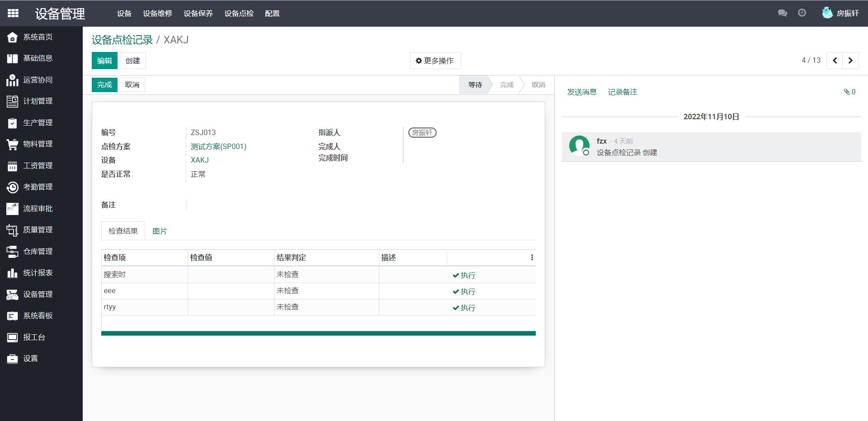Viewport: 868px width, 421px height.
Task: Mark the eee row as 执行
Action: pyautogui.click(x=464, y=292)
